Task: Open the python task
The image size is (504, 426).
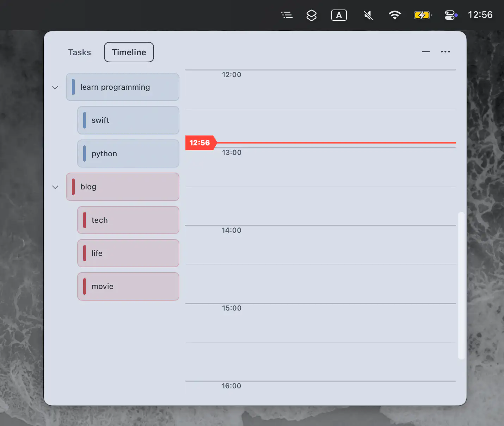Action: (128, 154)
